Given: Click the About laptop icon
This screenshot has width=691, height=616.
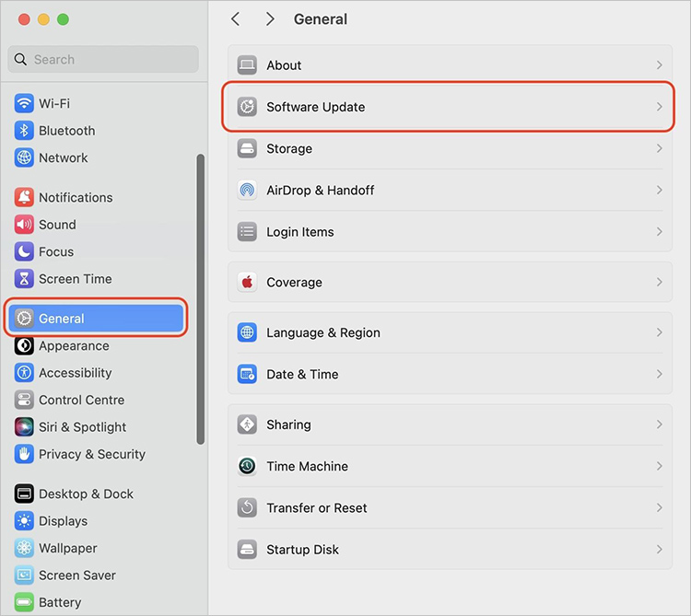Looking at the screenshot, I should (247, 65).
